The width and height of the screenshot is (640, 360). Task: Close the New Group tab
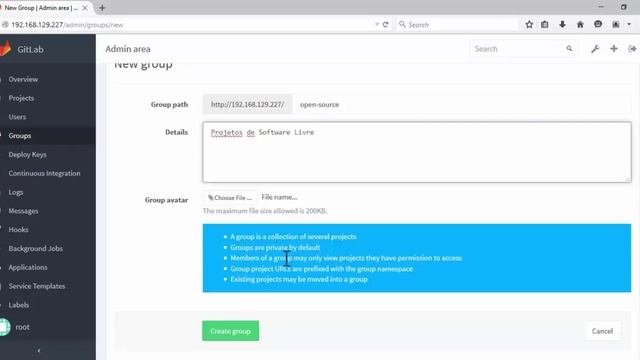point(85,8)
